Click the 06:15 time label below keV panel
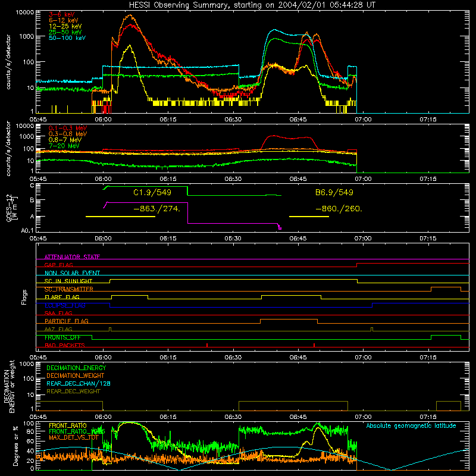 [168, 120]
